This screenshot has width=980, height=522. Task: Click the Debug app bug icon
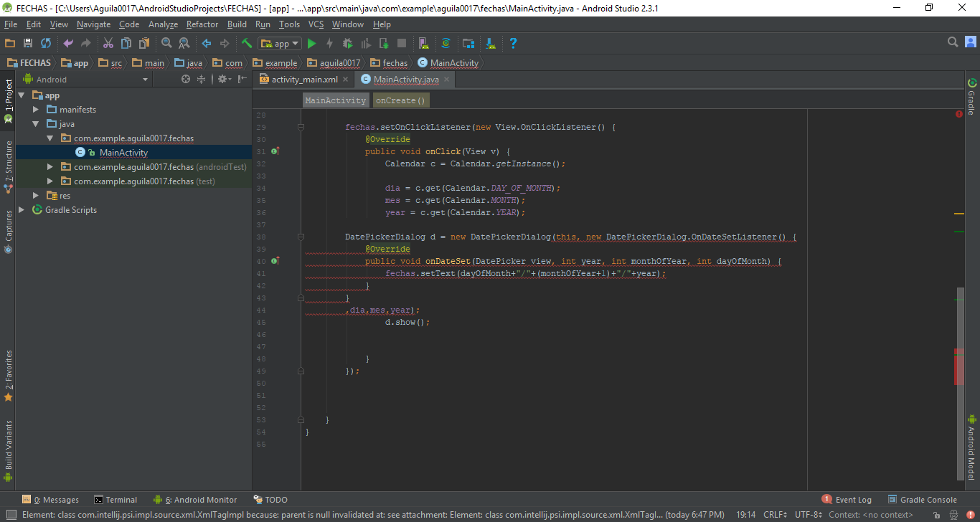[x=348, y=44]
